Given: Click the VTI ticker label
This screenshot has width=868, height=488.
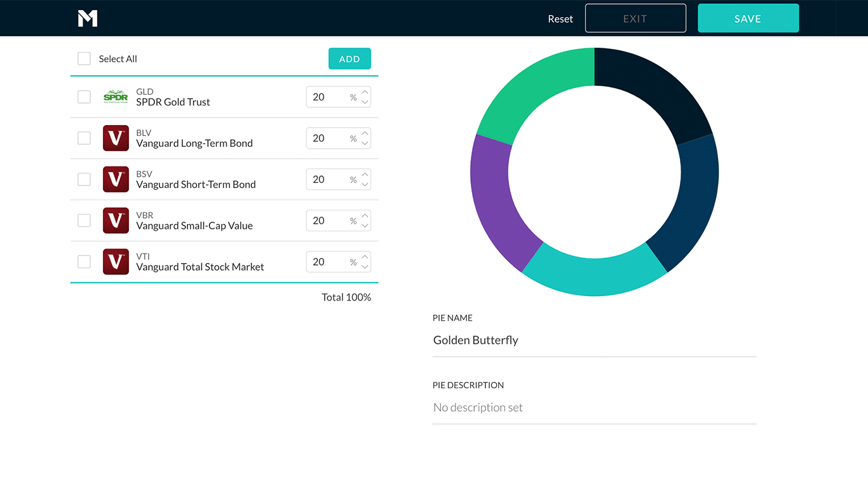Looking at the screenshot, I should (x=143, y=257).
